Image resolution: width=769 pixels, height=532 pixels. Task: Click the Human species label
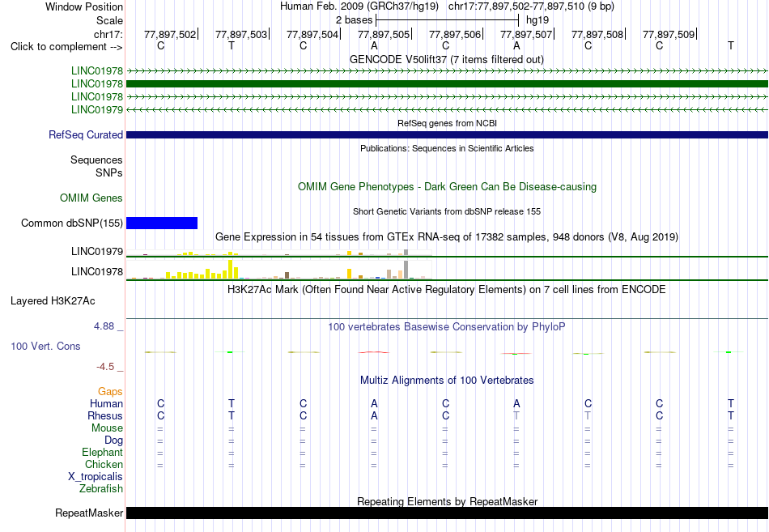pyautogui.click(x=106, y=403)
